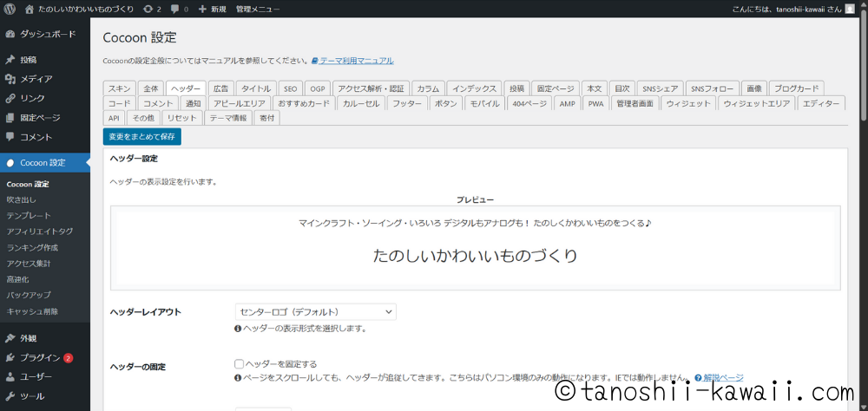Screen dimensions: 868x411
Task: Open the AMP tab
Action: tap(568, 103)
